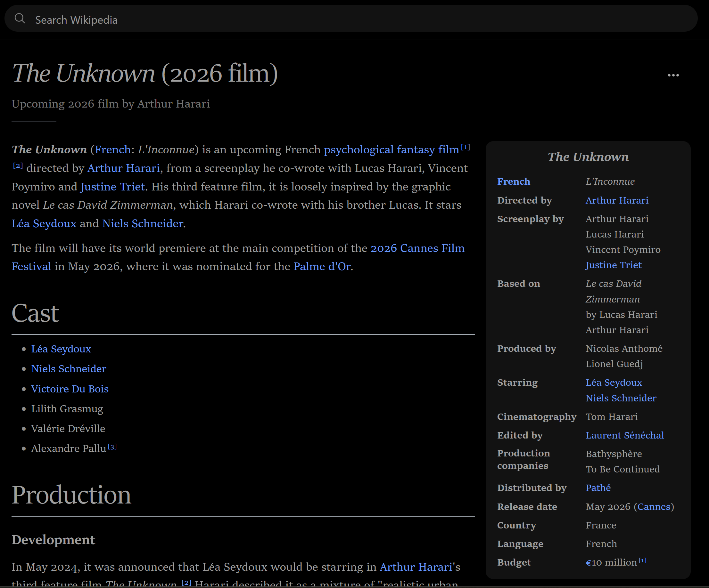Image resolution: width=709 pixels, height=588 pixels.
Task: Open the three-dot more options menu
Action: point(673,75)
